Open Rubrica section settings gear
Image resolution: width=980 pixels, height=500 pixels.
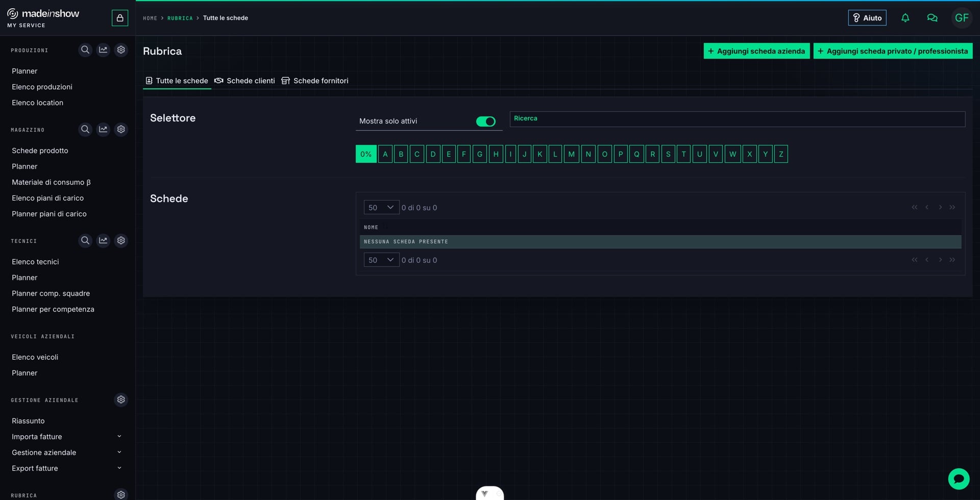tap(121, 494)
